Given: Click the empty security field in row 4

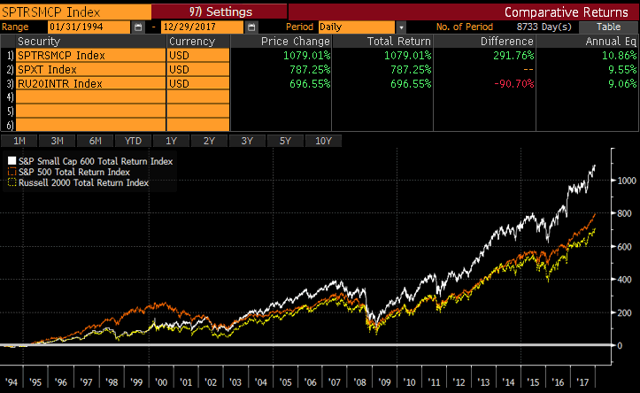Looking at the screenshot, I should [91, 97].
